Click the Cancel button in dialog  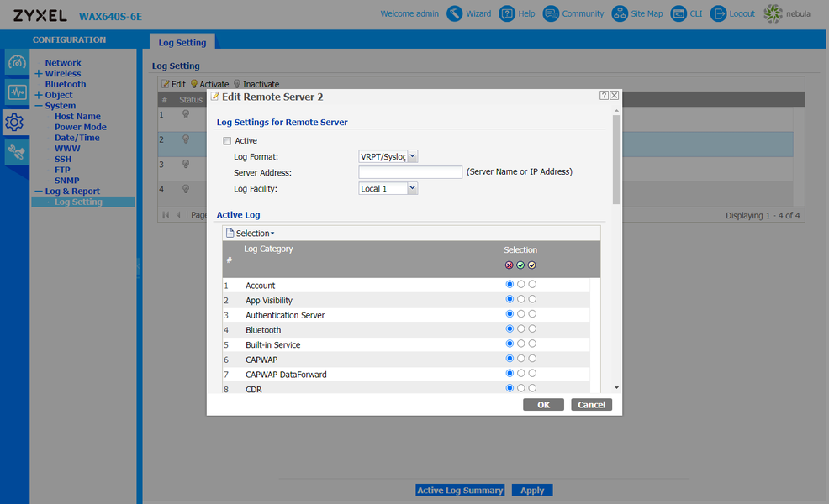pyautogui.click(x=591, y=405)
